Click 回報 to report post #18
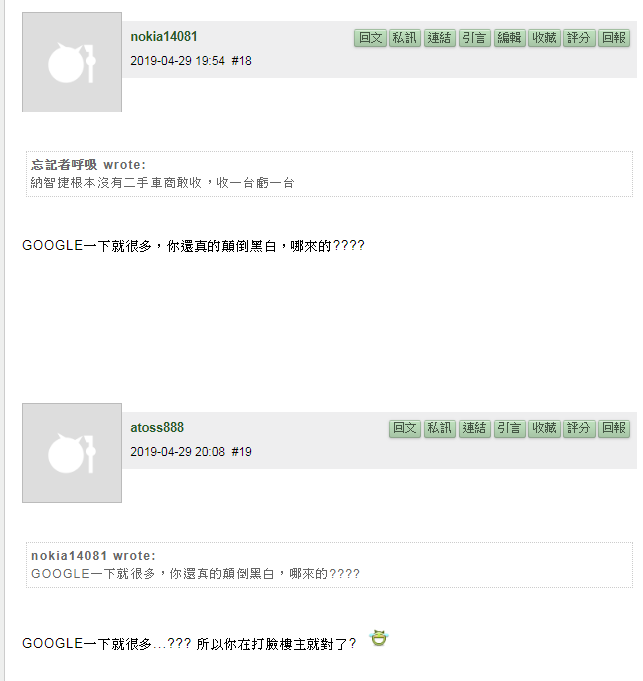This screenshot has height=681, width=643. [x=613, y=38]
